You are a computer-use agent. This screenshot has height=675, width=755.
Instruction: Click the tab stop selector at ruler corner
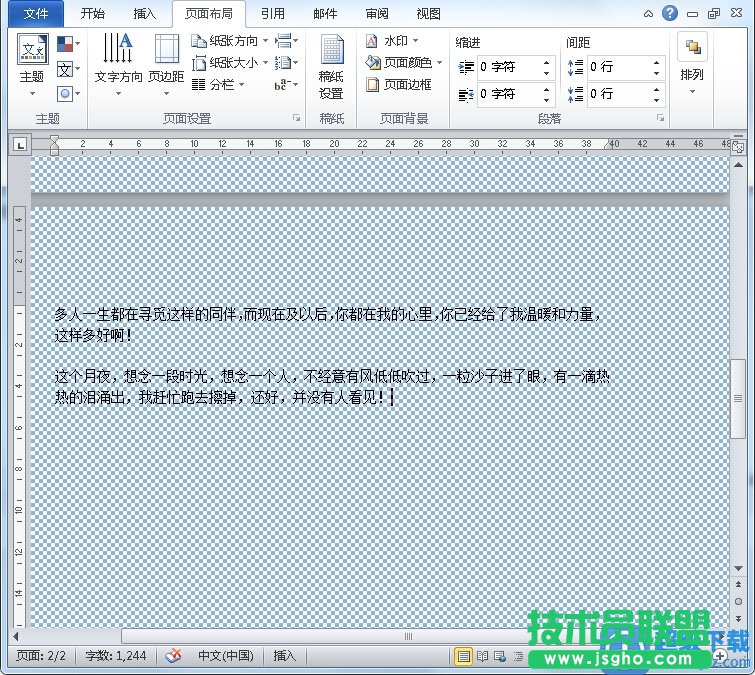20,145
